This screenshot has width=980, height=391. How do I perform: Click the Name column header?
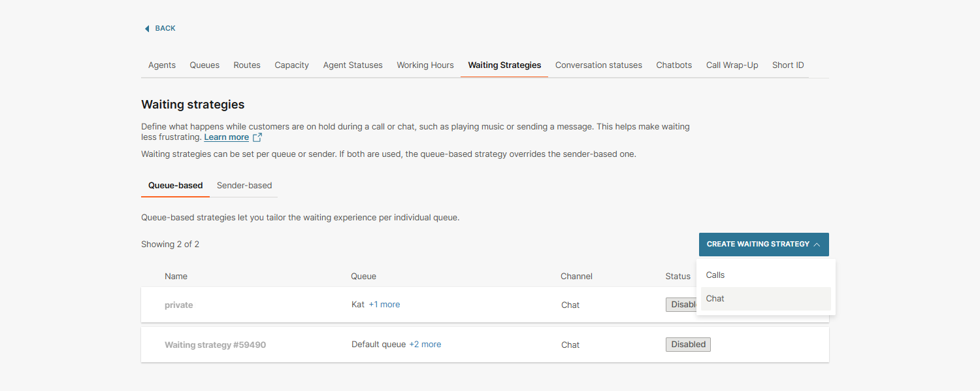click(176, 277)
